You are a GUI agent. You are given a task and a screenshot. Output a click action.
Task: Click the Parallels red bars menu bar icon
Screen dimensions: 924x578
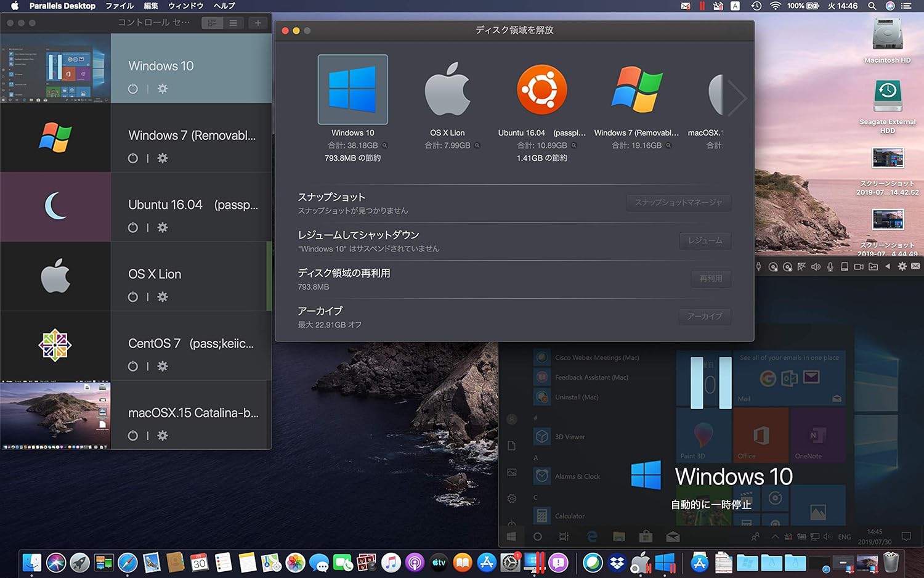[702, 6]
